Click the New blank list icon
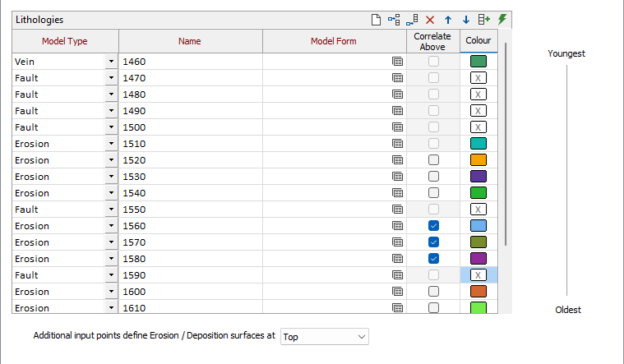 376,20
